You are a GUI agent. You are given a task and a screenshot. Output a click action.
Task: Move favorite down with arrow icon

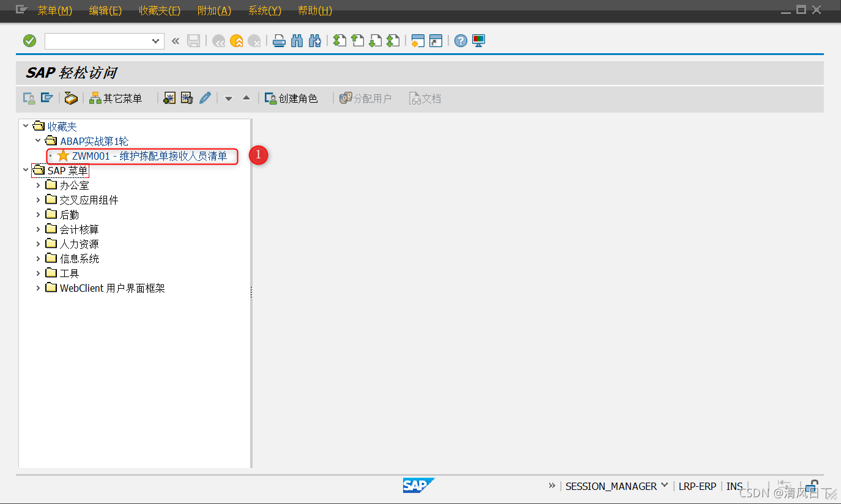(x=229, y=98)
